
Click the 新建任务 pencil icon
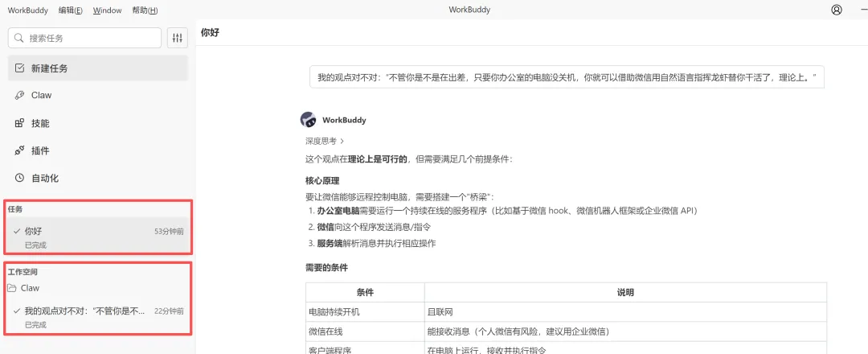pyautogui.click(x=19, y=68)
